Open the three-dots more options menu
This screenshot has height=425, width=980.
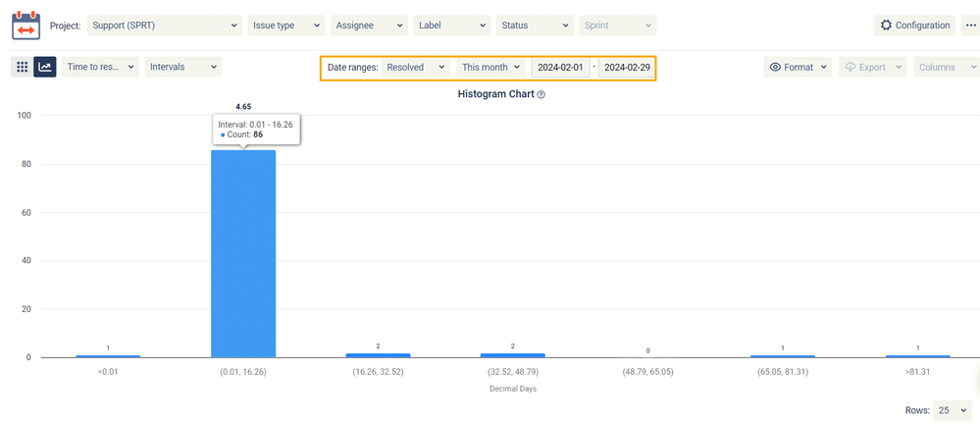pos(970,26)
